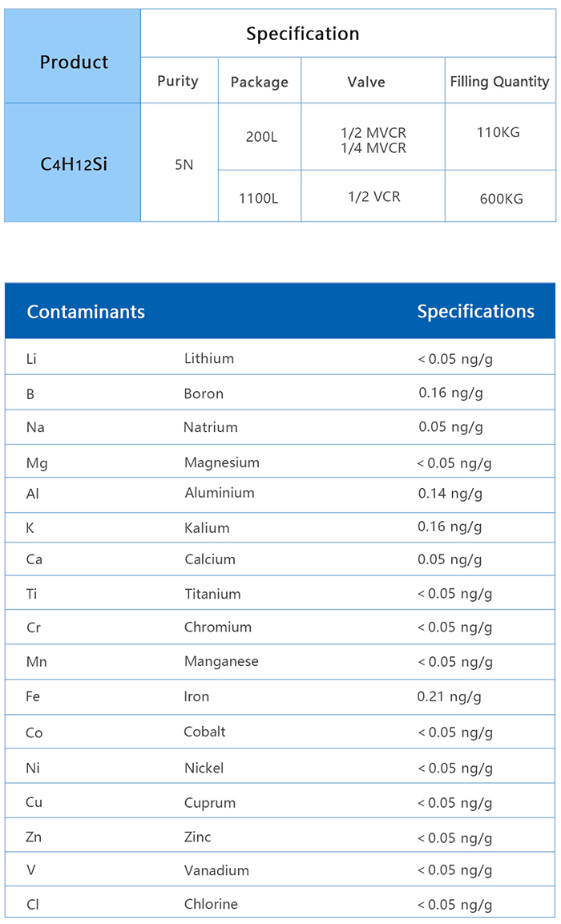This screenshot has width=561, height=924.
Task: Select Boron's 0.16 ng/g value
Action: [x=450, y=393]
